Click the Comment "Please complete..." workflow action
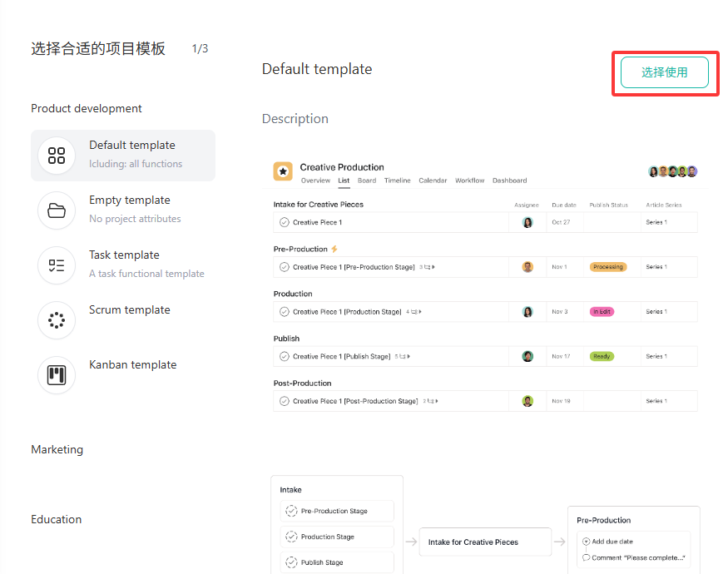 pyautogui.click(x=634, y=557)
